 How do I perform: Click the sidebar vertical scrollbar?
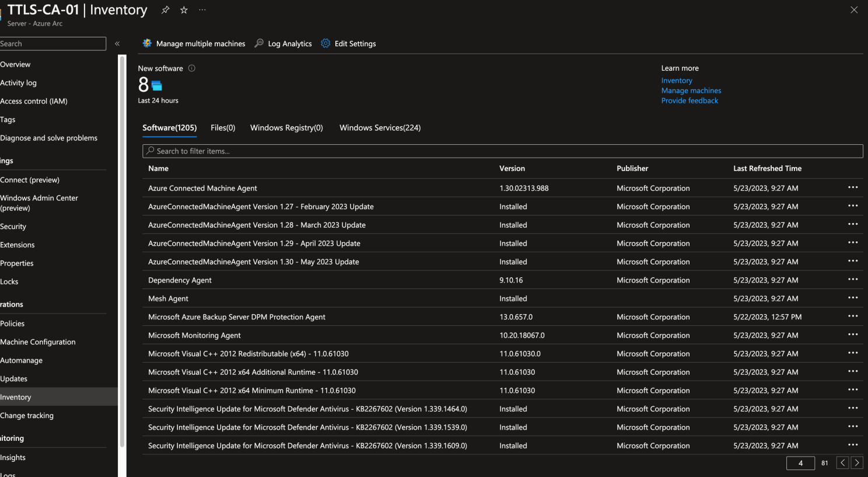click(x=122, y=251)
